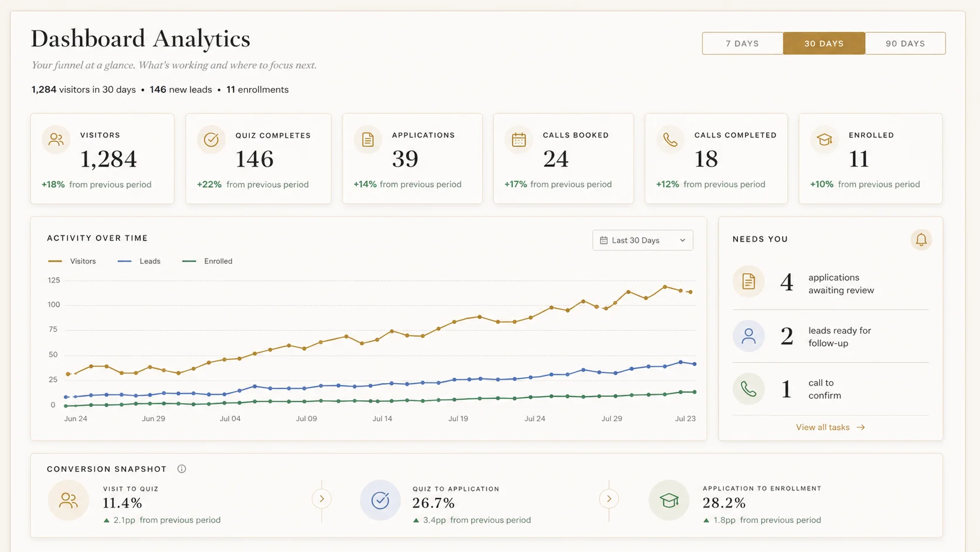Click the +22% from previous period text
This screenshot has width=980, height=552.
253,185
